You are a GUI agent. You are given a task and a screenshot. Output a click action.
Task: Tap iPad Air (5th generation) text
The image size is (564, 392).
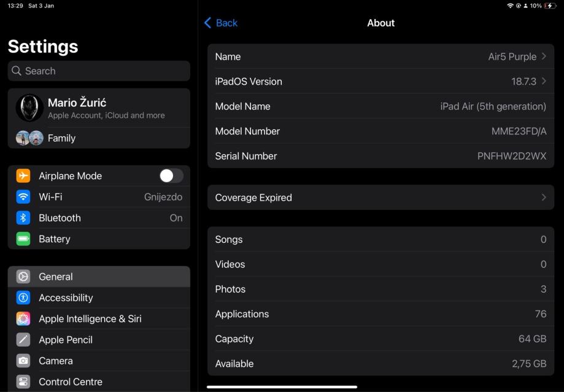pyautogui.click(x=493, y=107)
